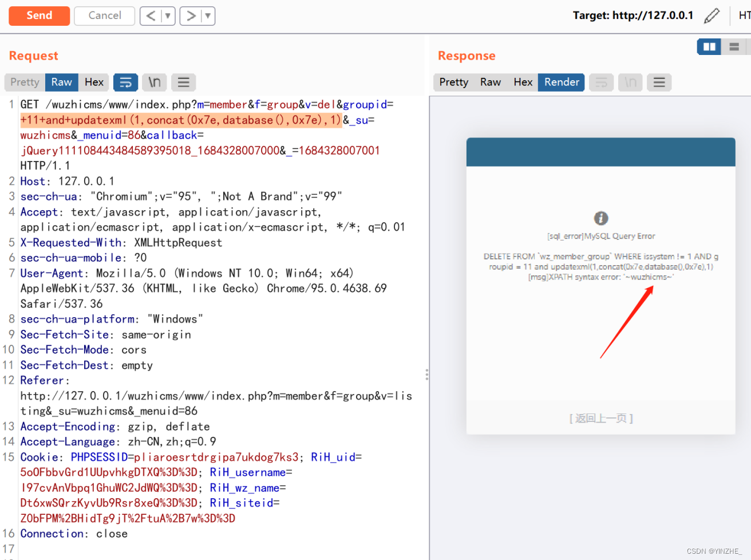Screen dimensions: 751x560
Task: Click the Sec-Fetch-Mode: cors header line
Action: (84, 350)
